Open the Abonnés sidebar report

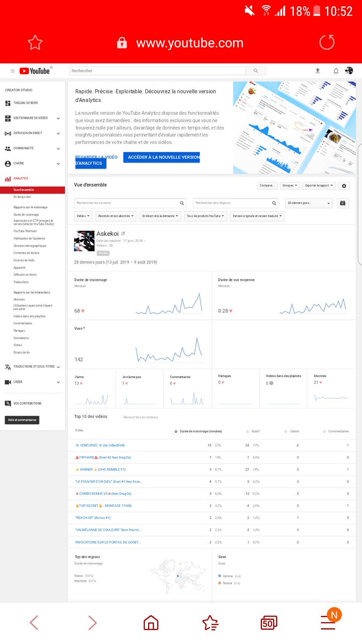click(19, 299)
